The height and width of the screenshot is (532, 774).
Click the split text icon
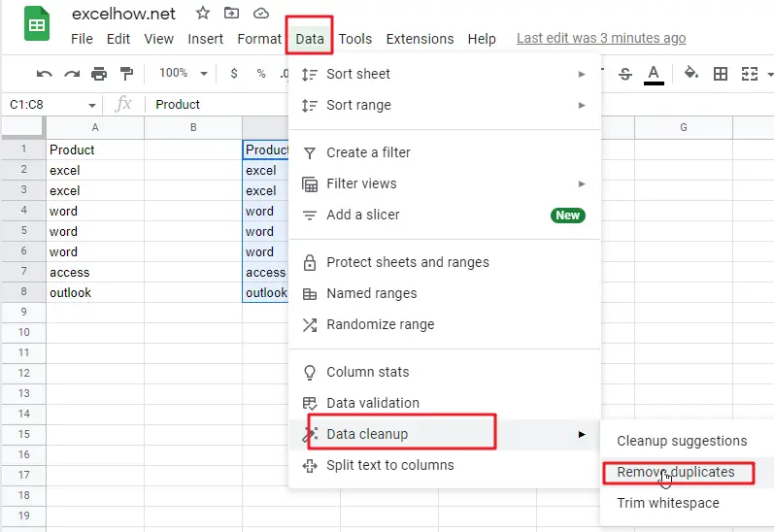[310, 466]
